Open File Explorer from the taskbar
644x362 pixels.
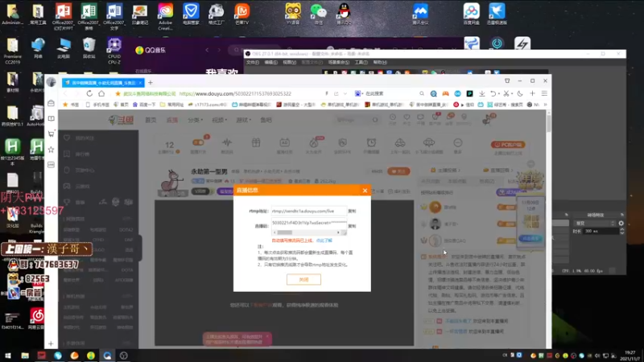25,356
